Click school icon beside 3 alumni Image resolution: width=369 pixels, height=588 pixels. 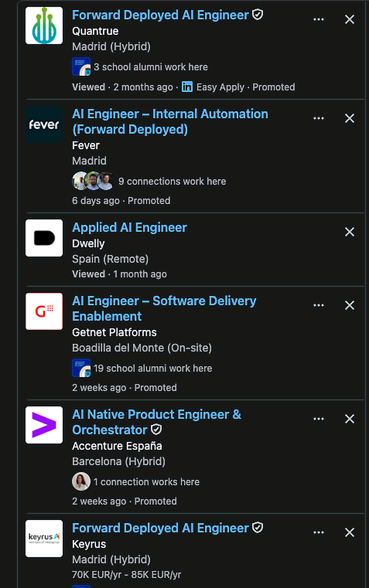pos(81,66)
